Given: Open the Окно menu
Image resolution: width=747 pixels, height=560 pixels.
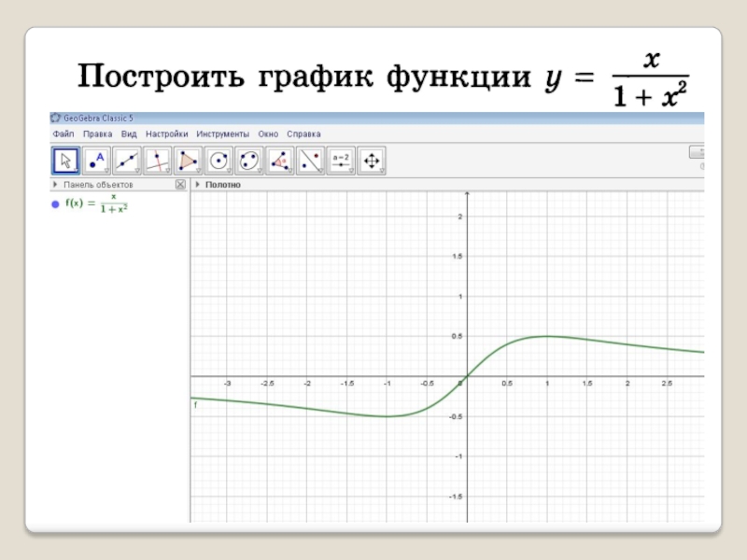Looking at the screenshot, I should [x=268, y=133].
